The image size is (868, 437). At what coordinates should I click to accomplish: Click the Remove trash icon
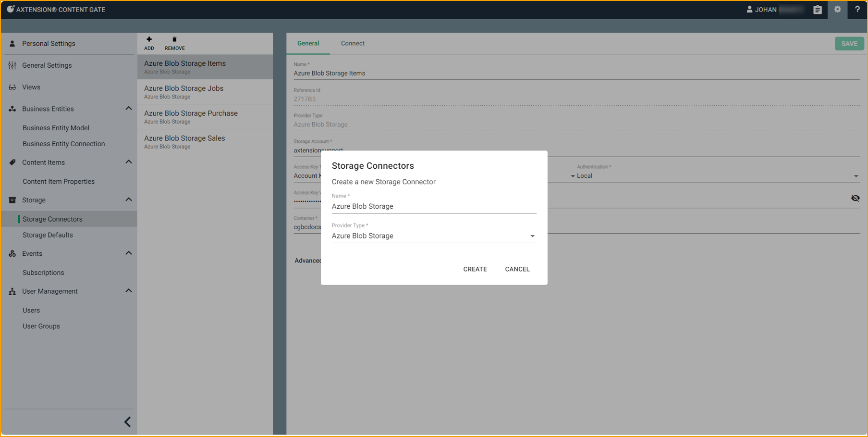click(174, 39)
